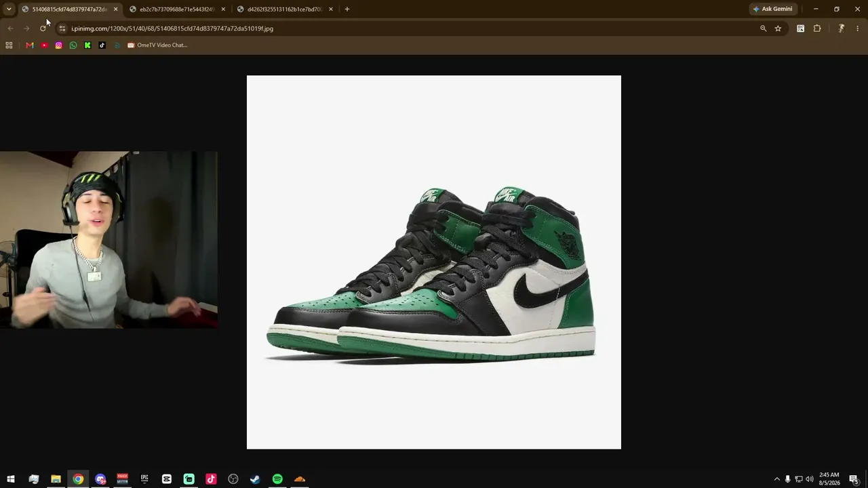The width and height of the screenshot is (868, 488).
Task: Open Steam from the taskbar
Action: tap(255, 479)
